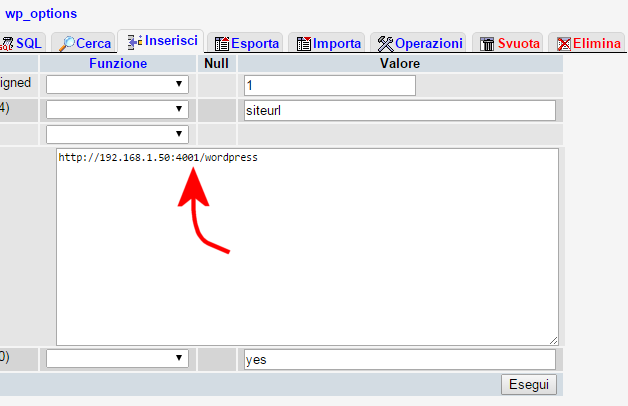Click the Valore column header
This screenshot has width=628, height=406.
pyautogui.click(x=400, y=63)
